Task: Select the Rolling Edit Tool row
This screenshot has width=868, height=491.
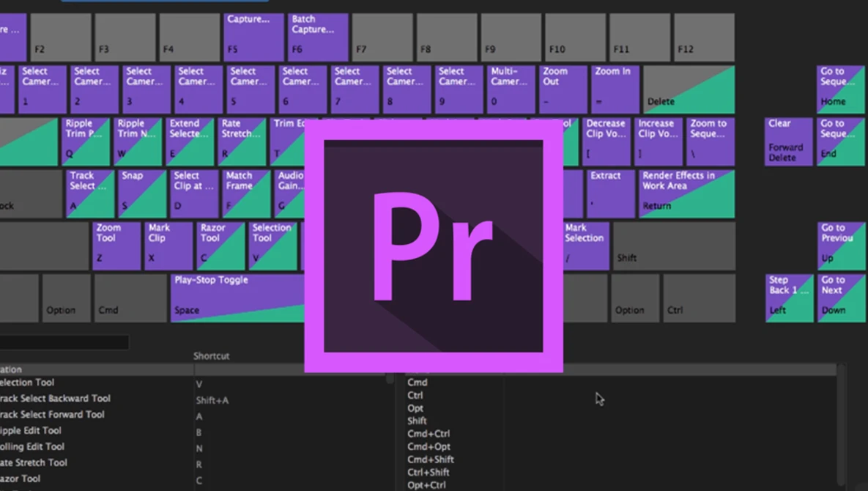Action: click(x=194, y=447)
